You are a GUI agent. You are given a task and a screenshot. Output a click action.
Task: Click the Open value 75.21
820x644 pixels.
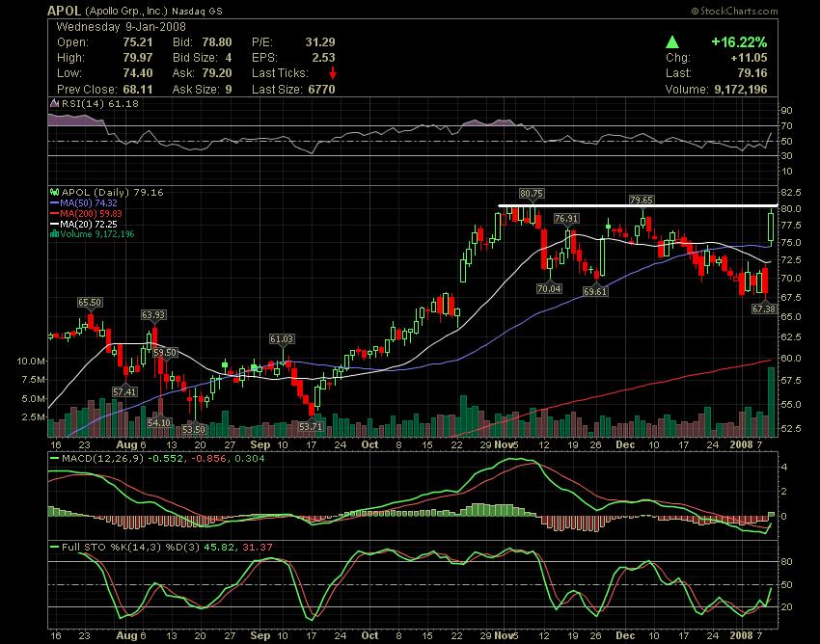pyautogui.click(x=138, y=42)
